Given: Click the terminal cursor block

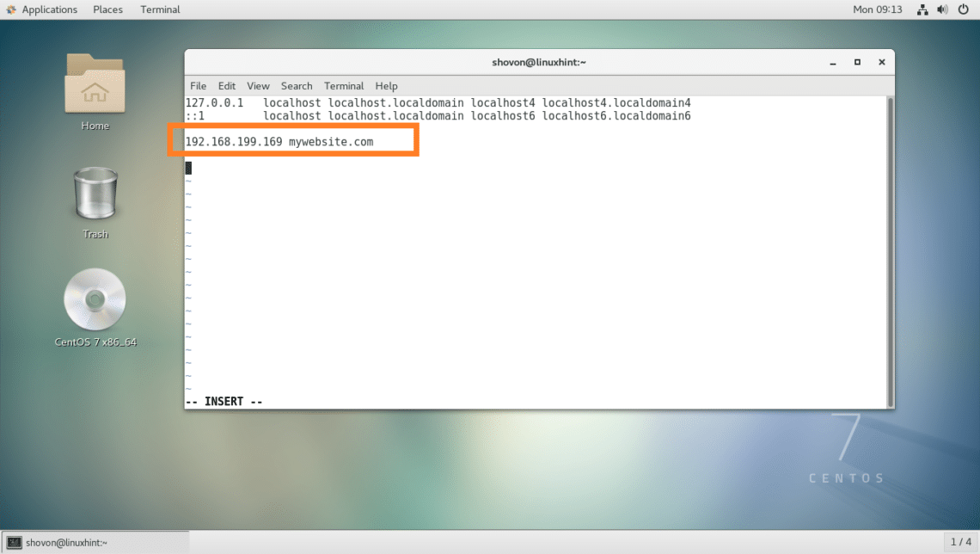Looking at the screenshot, I should pos(189,168).
